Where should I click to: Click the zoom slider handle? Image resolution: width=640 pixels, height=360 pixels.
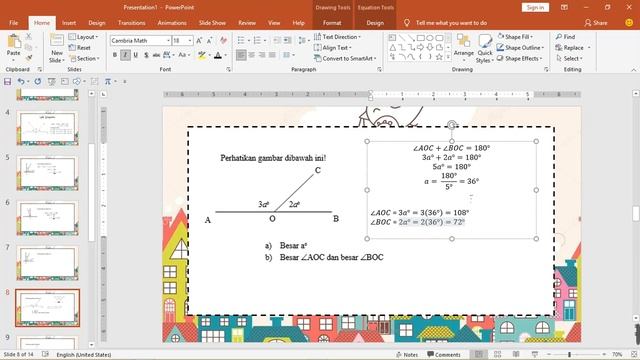click(x=569, y=354)
